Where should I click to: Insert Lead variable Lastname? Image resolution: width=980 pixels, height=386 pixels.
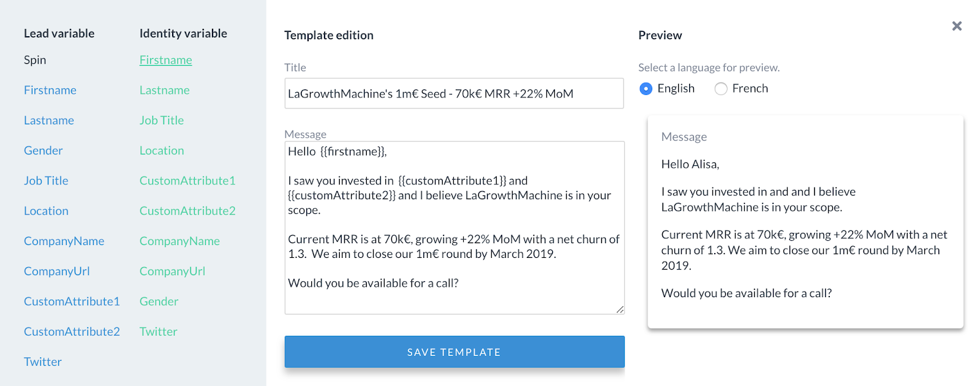[x=49, y=121]
